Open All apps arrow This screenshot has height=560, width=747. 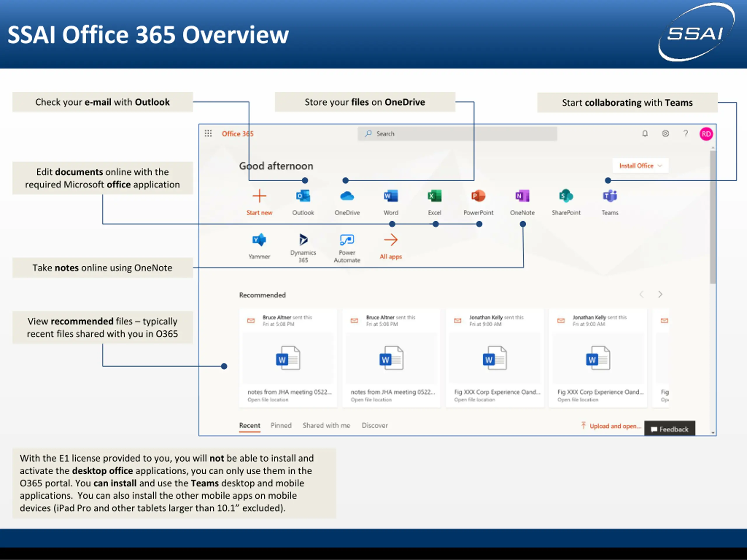tap(391, 246)
